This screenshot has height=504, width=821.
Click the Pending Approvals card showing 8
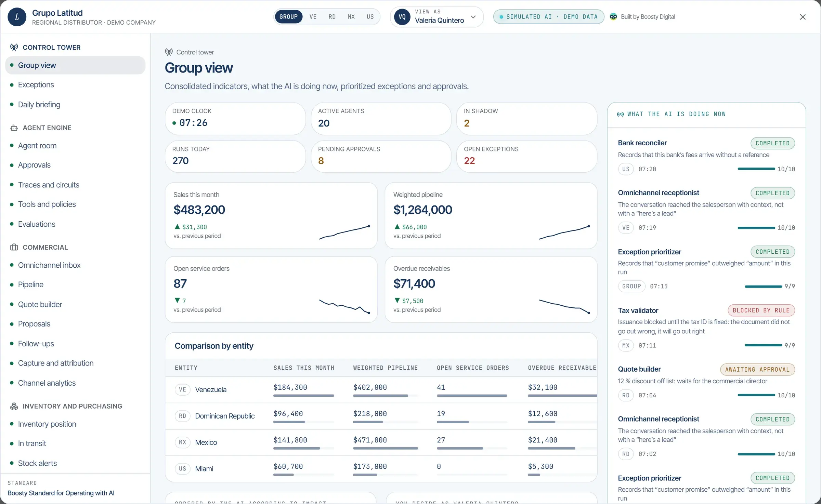[x=381, y=157]
